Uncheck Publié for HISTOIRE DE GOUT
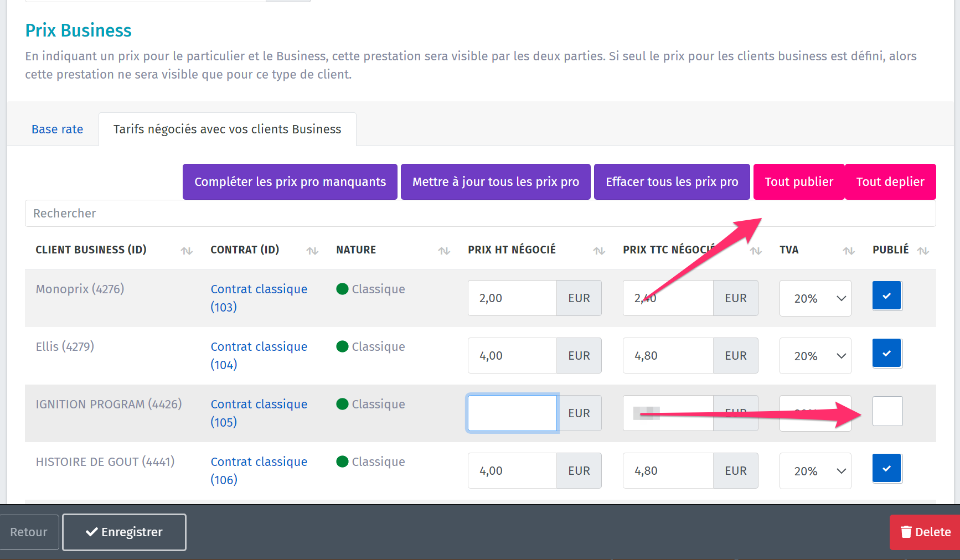 tap(887, 469)
